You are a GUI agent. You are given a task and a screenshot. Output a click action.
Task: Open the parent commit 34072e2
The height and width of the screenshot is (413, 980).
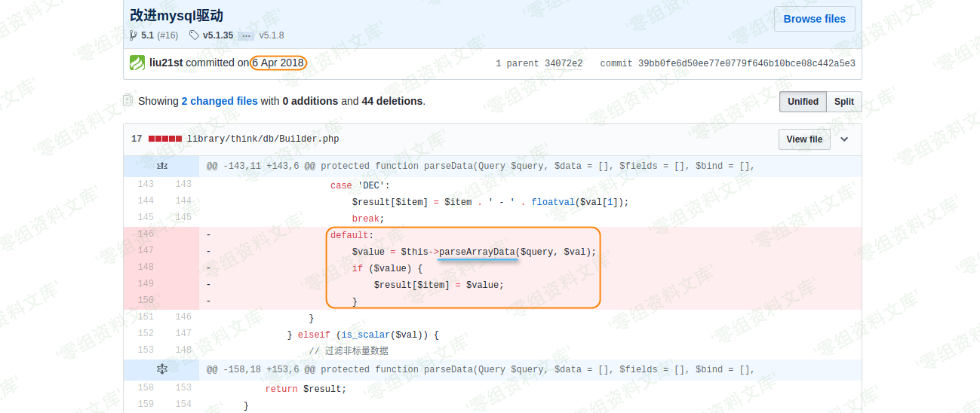click(x=563, y=64)
